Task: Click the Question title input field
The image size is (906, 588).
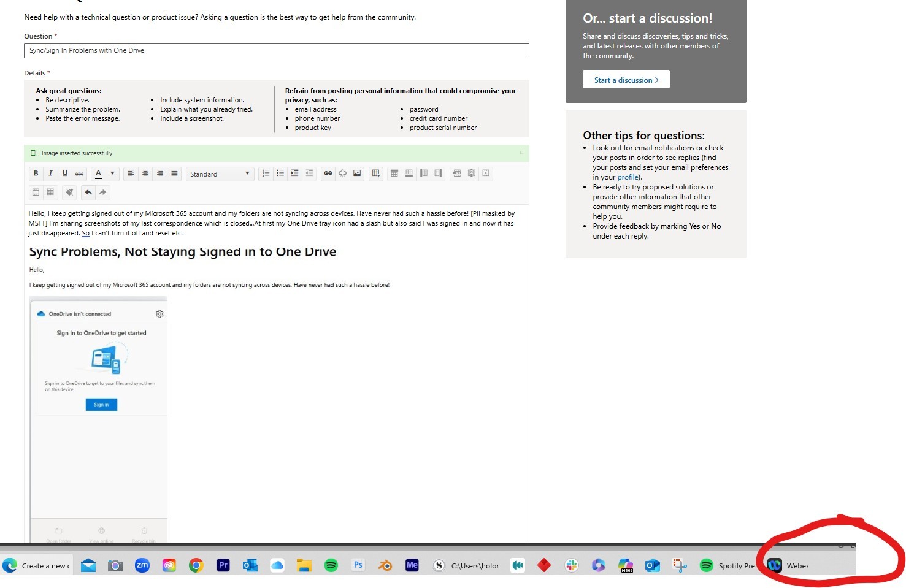Action: pos(277,50)
